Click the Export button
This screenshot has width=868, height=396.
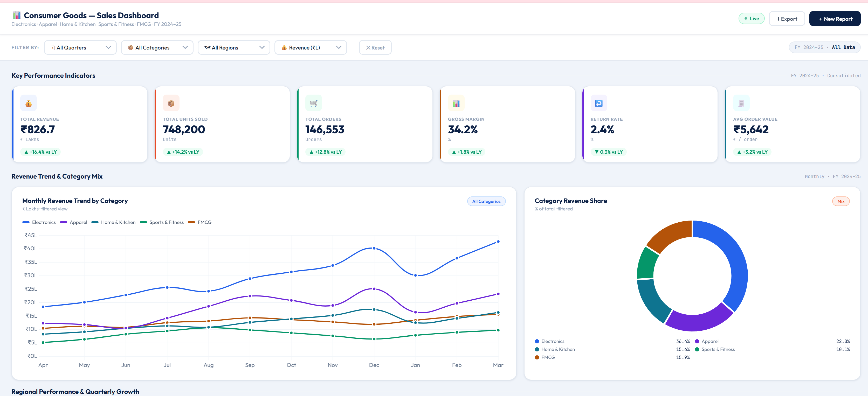point(787,18)
